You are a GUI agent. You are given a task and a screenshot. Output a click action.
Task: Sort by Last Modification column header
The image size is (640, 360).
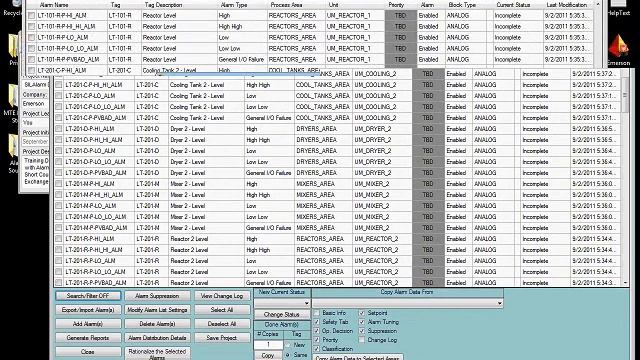567,5
